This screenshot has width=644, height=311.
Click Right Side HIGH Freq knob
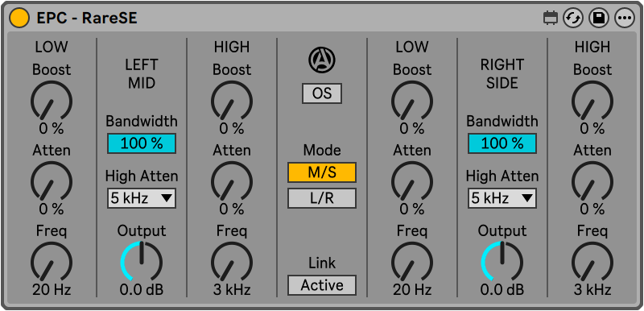pyautogui.click(x=592, y=262)
